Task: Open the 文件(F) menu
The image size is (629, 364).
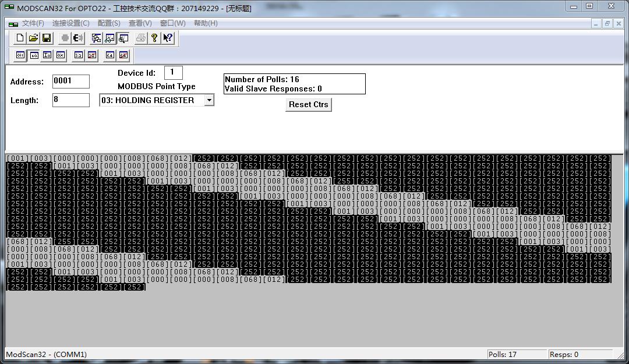Action: pos(33,23)
